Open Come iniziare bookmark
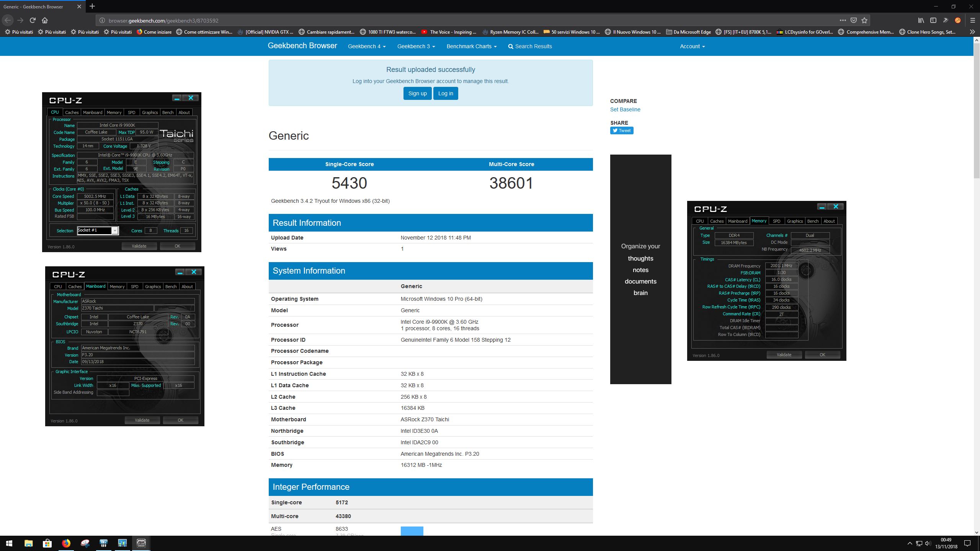This screenshot has width=980, height=551. pos(154,32)
